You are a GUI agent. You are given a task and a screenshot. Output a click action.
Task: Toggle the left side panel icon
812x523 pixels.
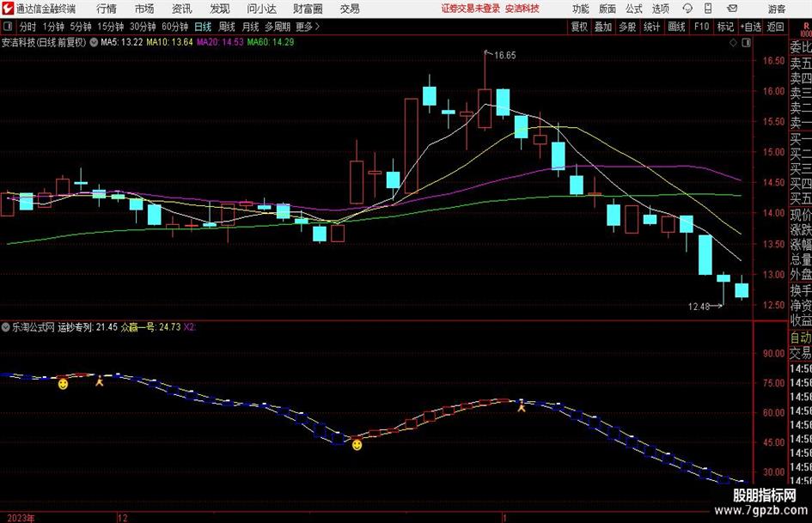pos(7,27)
